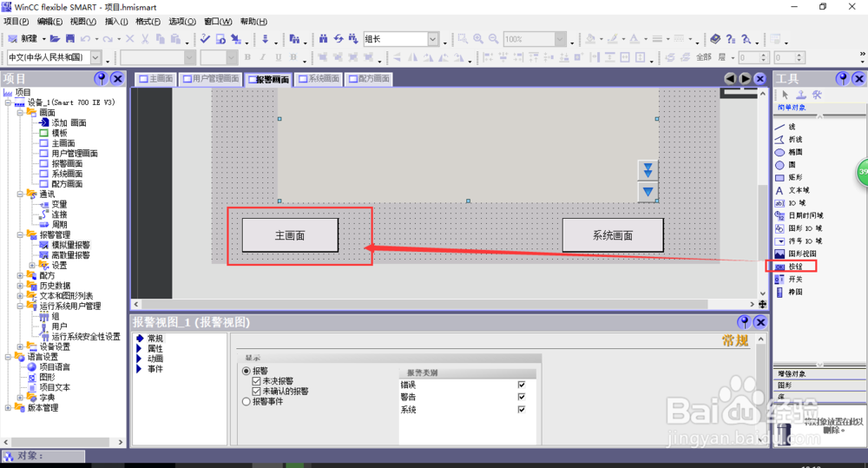Switch to the 主画面 tab
The height and width of the screenshot is (468, 868).
coord(156,79)
